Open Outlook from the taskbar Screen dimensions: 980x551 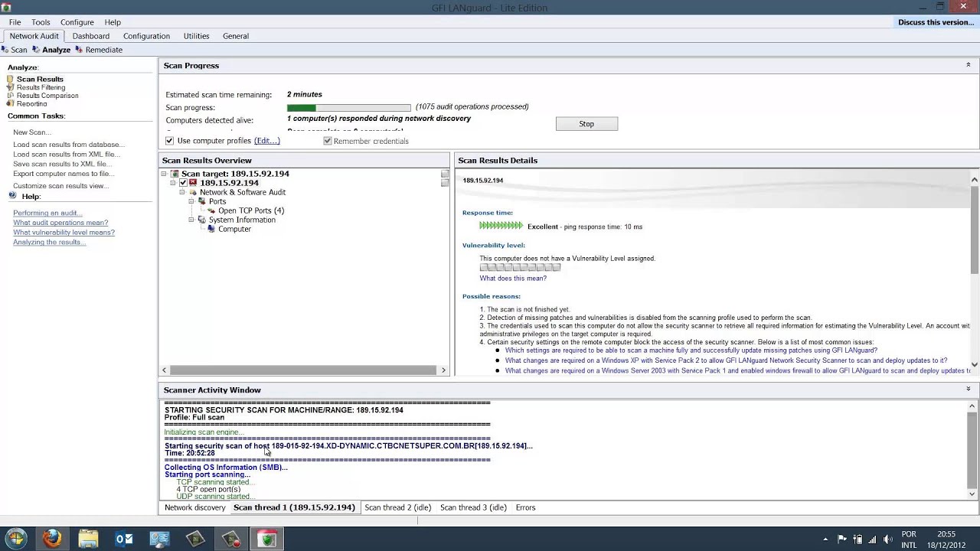(x=124, y=539)
